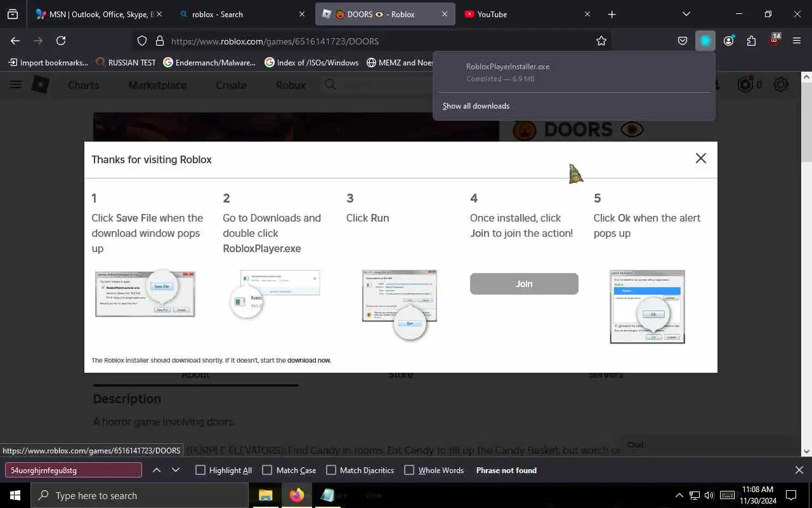
Task: Open Roblox side navigation hamburger menu
Action: tap(16, 84)
